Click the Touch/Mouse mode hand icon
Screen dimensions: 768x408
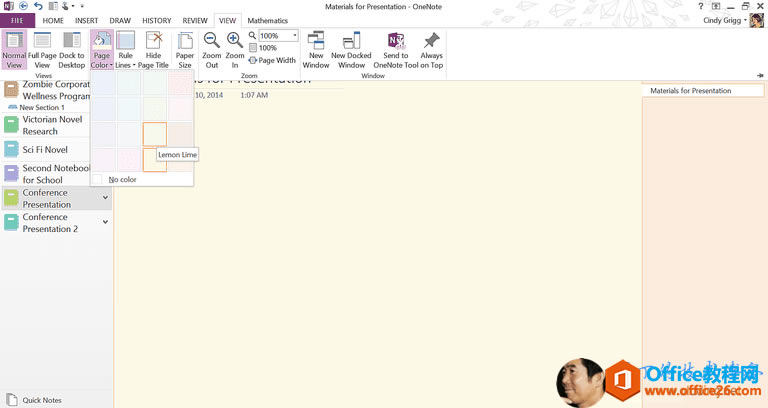[66, 6]
